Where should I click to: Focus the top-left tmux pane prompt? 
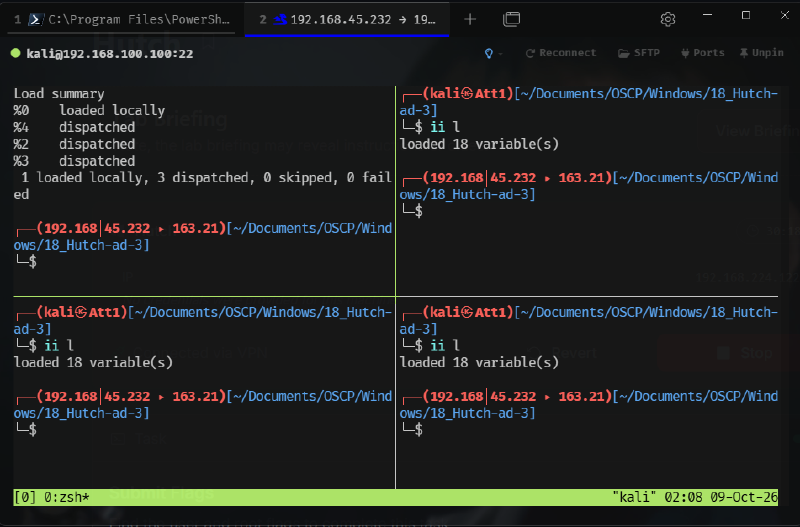pyautogui.click(x=27, y=262)
